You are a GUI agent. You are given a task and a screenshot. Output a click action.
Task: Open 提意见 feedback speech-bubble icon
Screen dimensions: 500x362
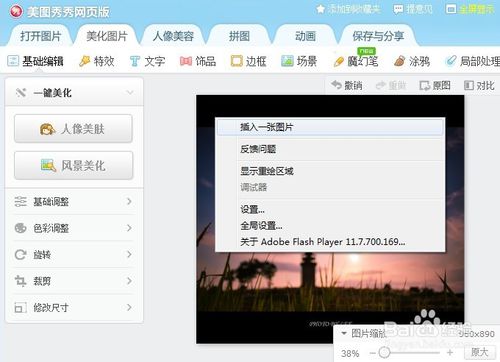point(398,9)
